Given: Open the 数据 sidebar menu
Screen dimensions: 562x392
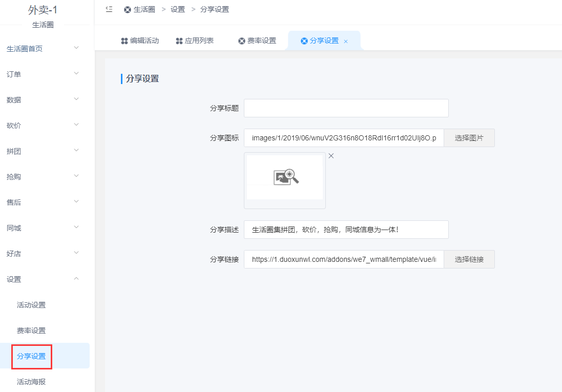Looking at the screenshot, I should pos(14,100).
